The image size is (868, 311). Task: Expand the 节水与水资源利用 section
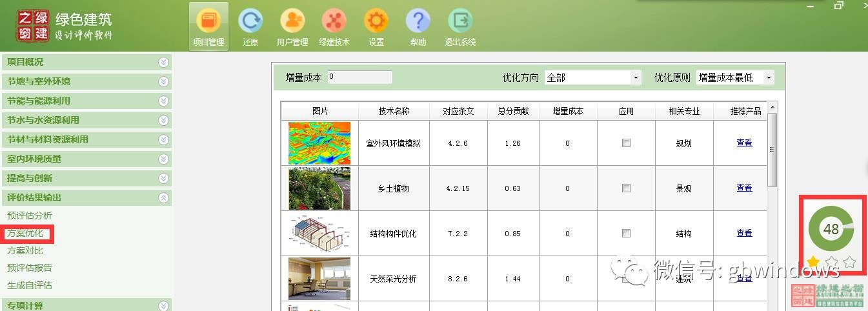86,120
